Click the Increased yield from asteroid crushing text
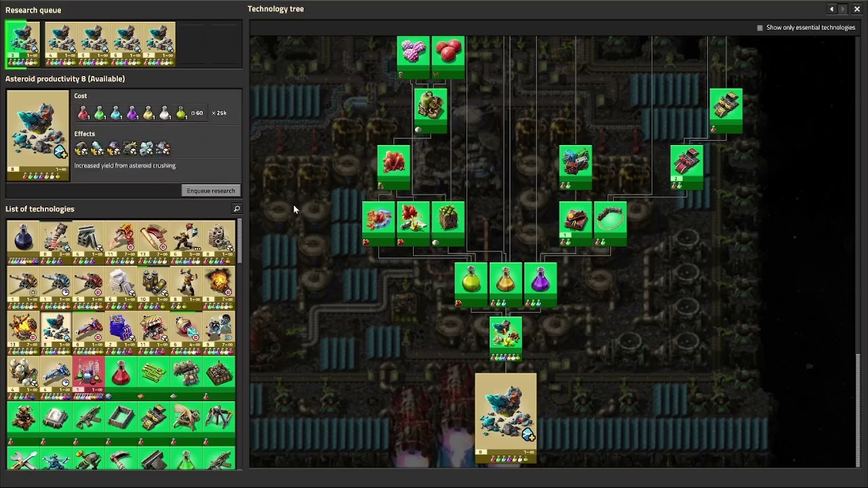This screenshot has width=868, height=488. click(x=125, y=165)
